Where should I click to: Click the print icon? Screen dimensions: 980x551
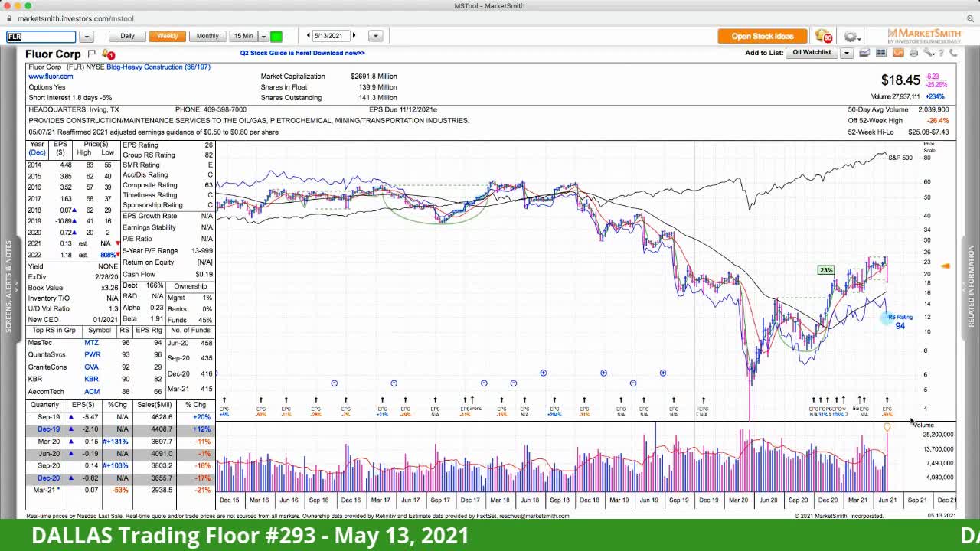coord(913,53)
